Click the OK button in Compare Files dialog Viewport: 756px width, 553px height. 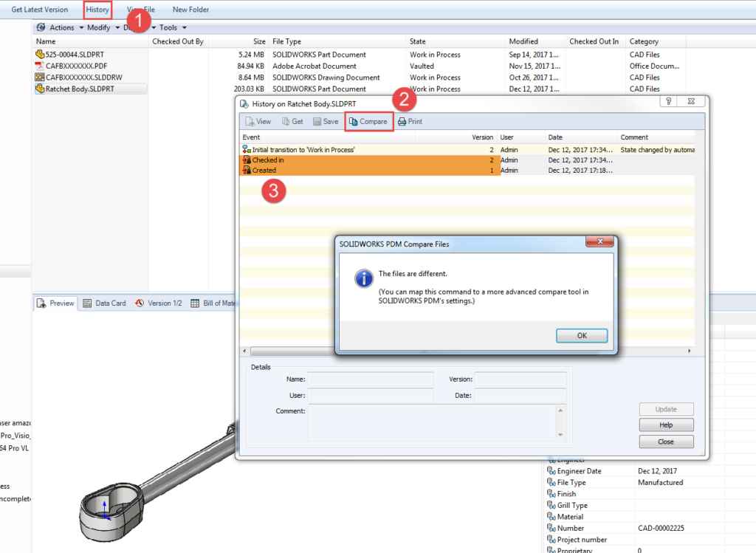pos(581,335)
